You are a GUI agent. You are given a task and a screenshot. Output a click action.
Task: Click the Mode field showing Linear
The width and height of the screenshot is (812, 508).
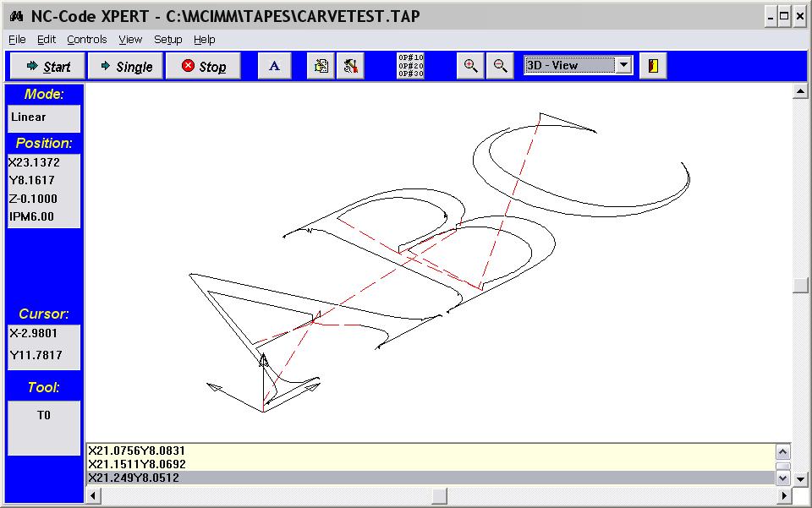click(x=44, y=118)
